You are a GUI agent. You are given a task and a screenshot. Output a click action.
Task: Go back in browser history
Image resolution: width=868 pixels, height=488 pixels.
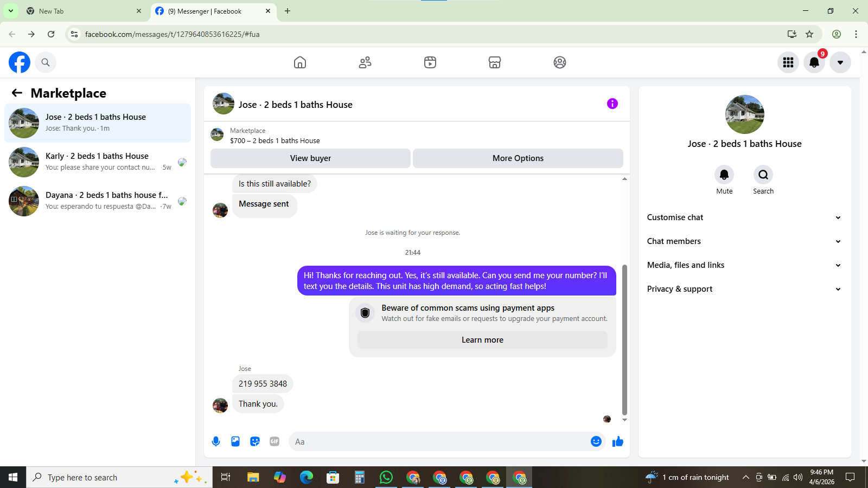12,34
